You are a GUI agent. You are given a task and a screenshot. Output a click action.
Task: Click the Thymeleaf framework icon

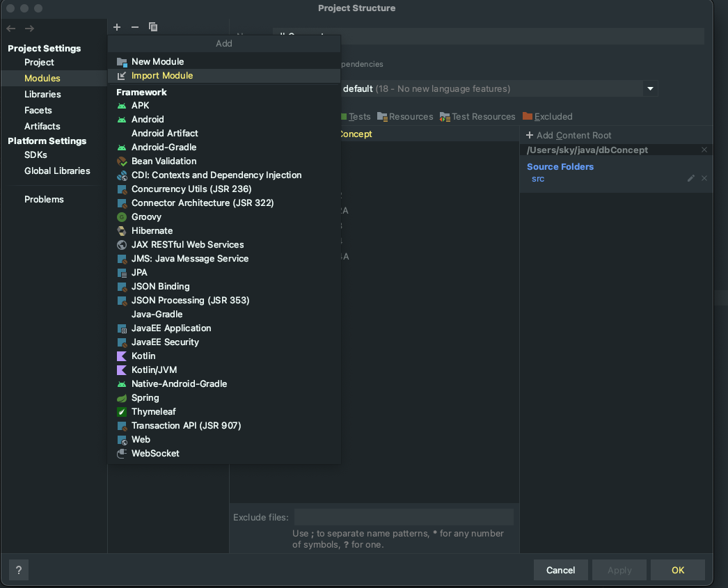click(x=122, y=412)
